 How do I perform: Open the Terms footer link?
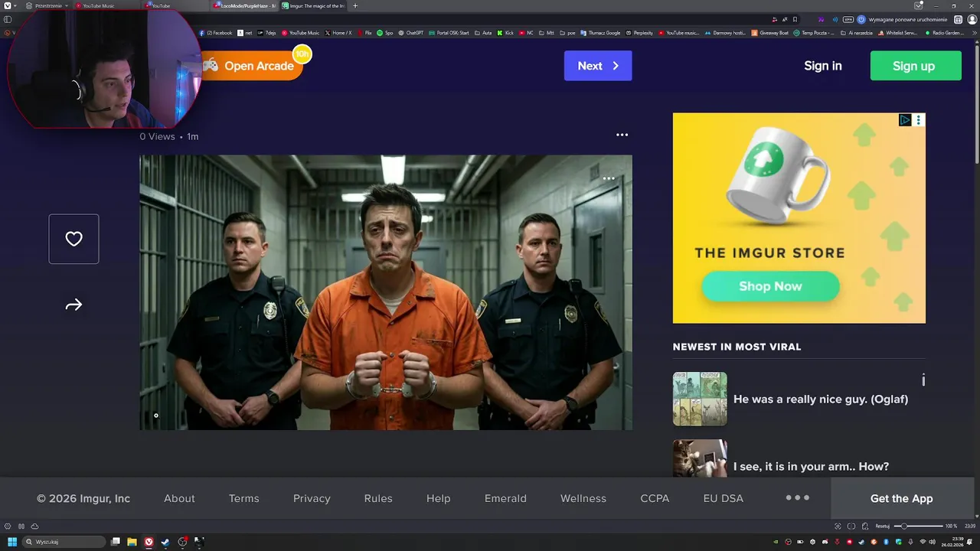point(243,498)
